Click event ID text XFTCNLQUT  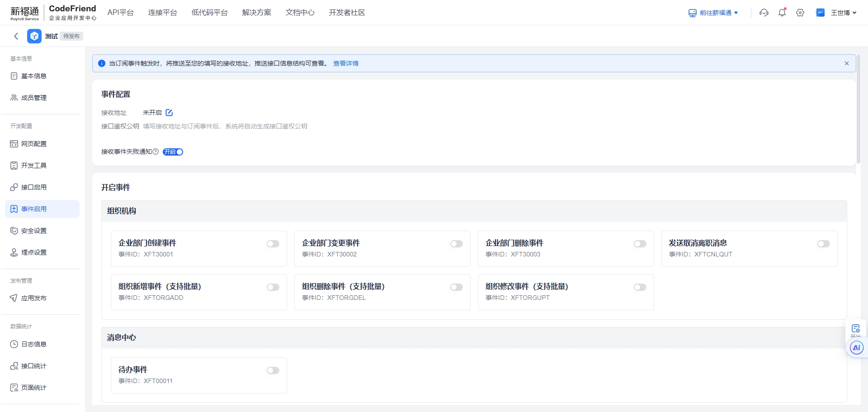point(713,254)
